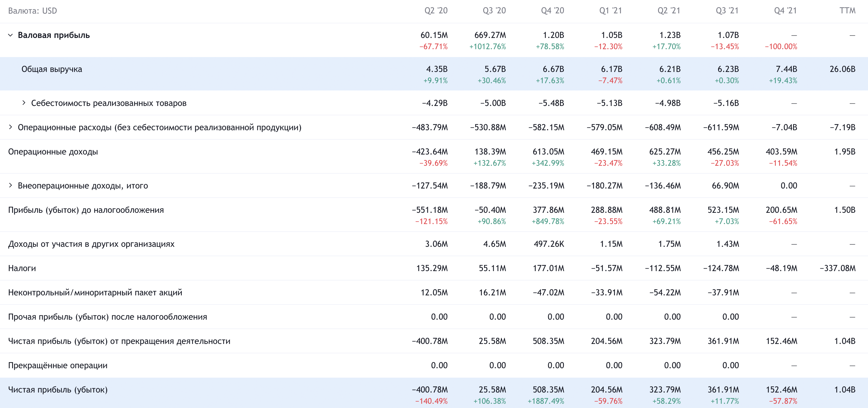Click the Q4 '21 column header
Viewport: 868px width, 408px height.
click(785, 11)
